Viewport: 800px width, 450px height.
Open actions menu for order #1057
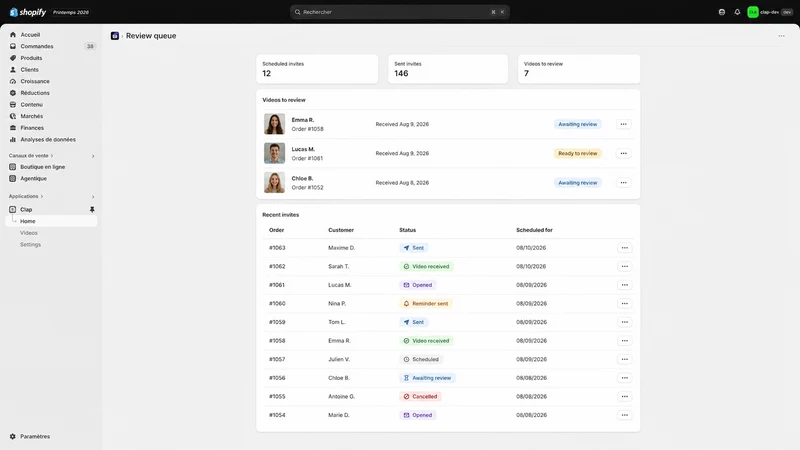pos(624,359)
